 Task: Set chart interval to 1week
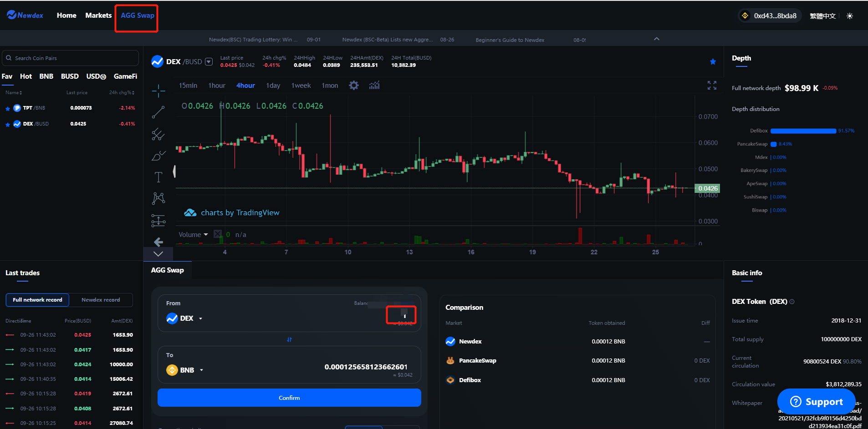pos(301,86)
